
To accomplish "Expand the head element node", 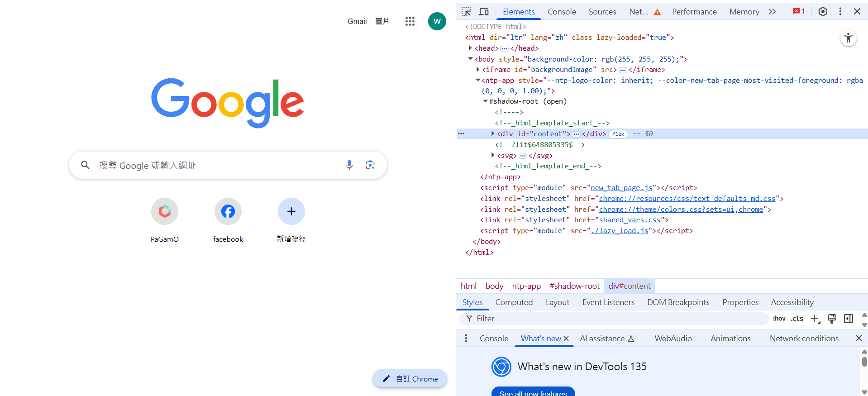I will 471,48.
